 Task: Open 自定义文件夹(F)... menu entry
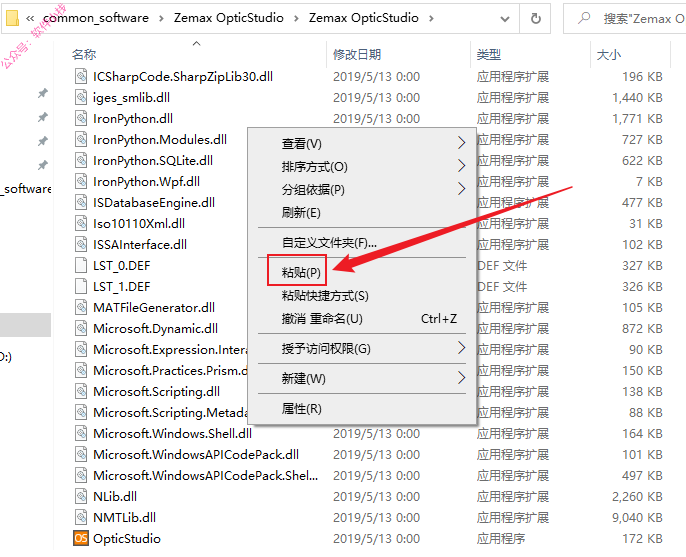click(329, 242)
